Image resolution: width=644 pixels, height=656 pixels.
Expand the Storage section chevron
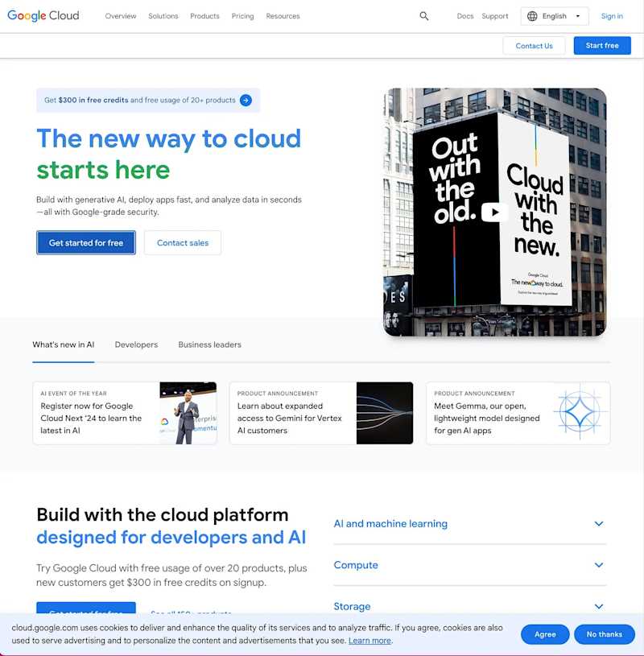(x=599, y=607)
